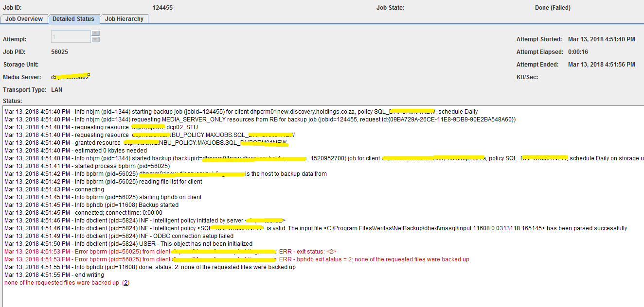Click the Done (Failed) job state text
Image resolution: width=644 pixels, height=307 pixels.
click(x=553, y=8)
